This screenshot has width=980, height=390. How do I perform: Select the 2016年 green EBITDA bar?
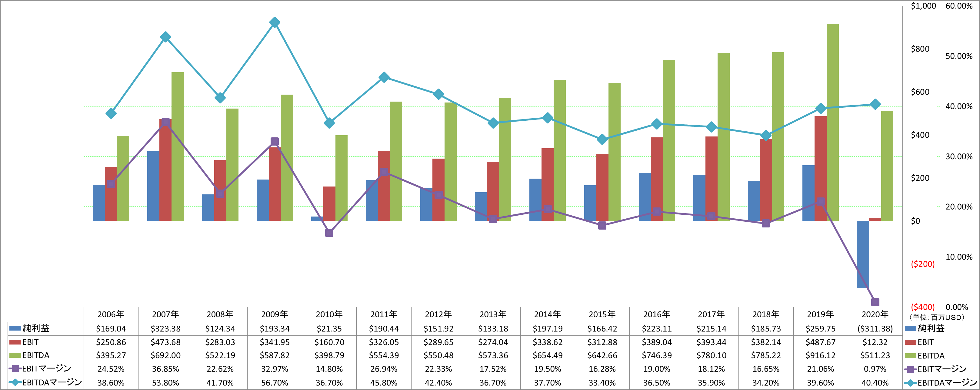(669, 140)
